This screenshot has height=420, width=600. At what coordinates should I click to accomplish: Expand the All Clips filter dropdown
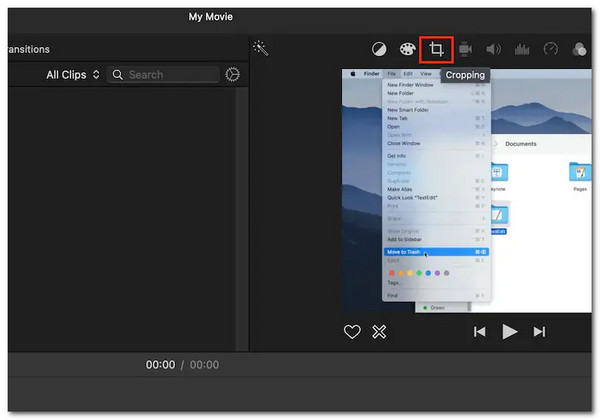pos(73,75)
